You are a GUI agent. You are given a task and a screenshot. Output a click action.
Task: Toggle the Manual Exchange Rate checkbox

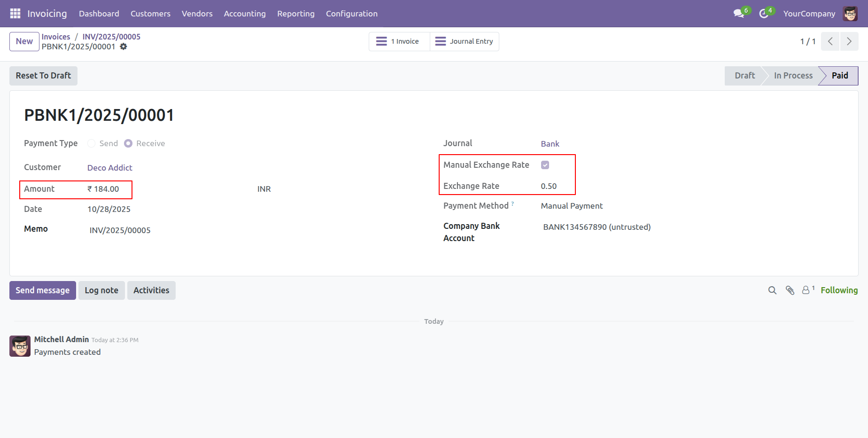point(545,165)
